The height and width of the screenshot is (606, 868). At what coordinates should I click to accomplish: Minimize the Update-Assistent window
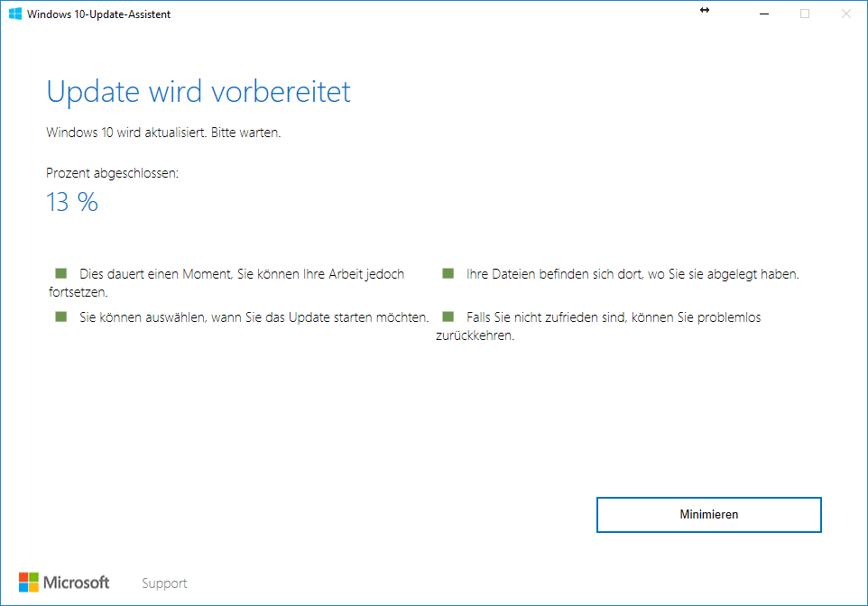[x=764, y=14]
